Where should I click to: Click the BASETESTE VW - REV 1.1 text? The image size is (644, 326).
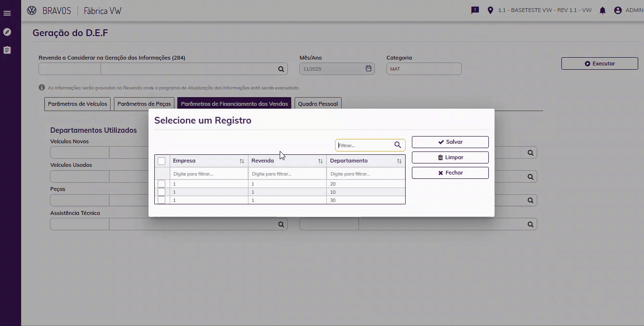pyautogui.click(x=545, y=10)
